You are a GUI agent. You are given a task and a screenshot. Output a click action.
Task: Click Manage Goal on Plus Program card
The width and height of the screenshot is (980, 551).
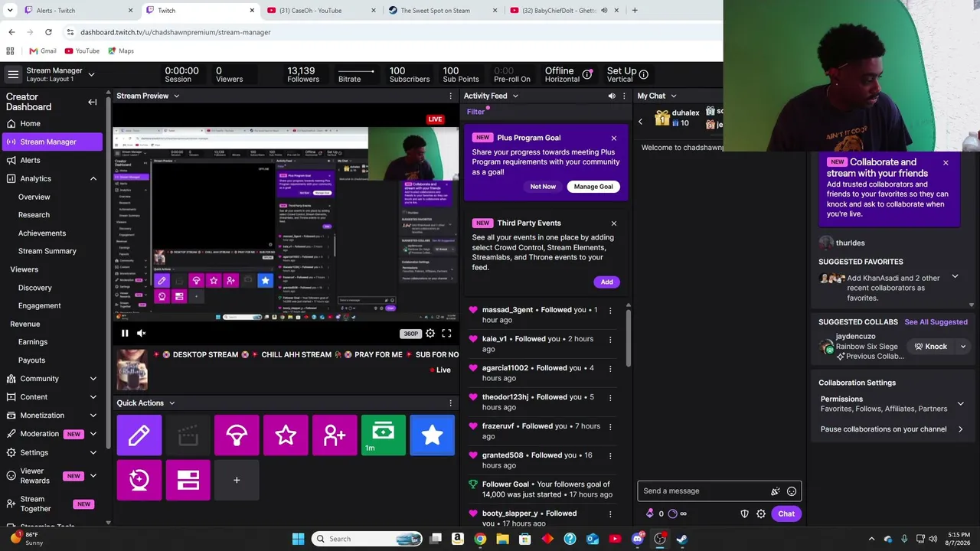click(593, 187)
